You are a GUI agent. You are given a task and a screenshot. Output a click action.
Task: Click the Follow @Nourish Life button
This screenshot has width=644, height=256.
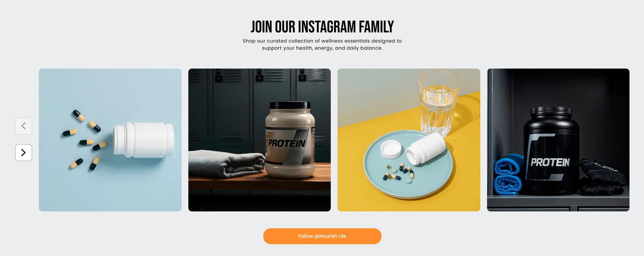point(322,236)
